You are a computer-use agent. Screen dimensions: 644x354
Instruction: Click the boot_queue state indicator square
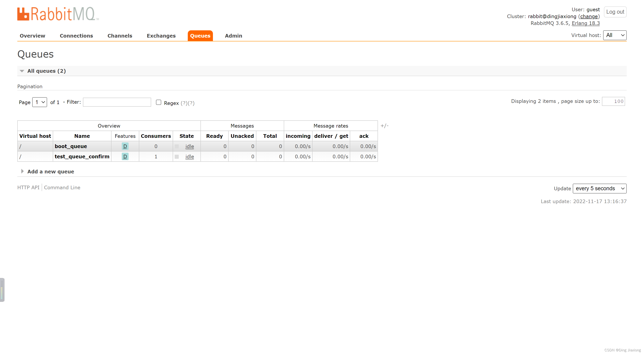[x=177, y=146]
